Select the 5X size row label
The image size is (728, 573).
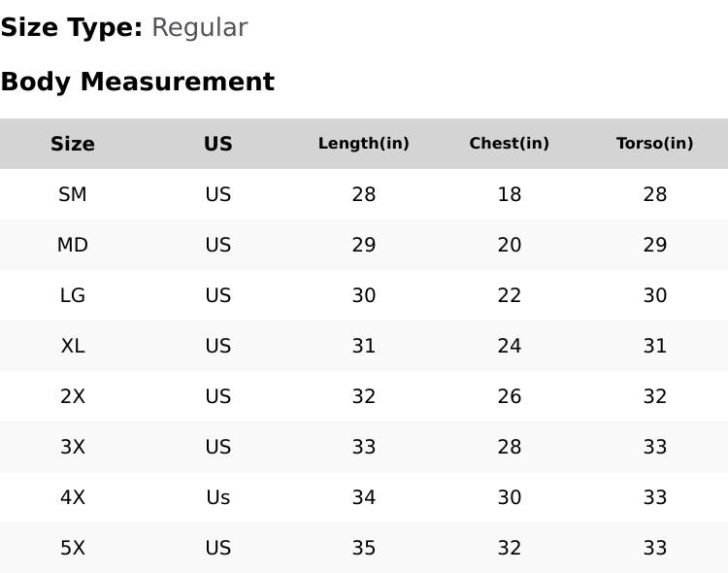coord(73,548)
